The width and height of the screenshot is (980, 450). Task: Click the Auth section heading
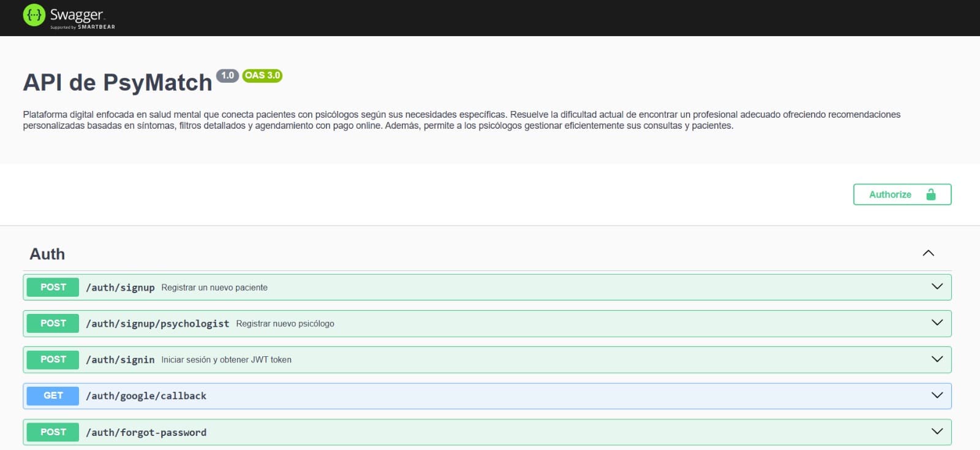tap(47, 254)
